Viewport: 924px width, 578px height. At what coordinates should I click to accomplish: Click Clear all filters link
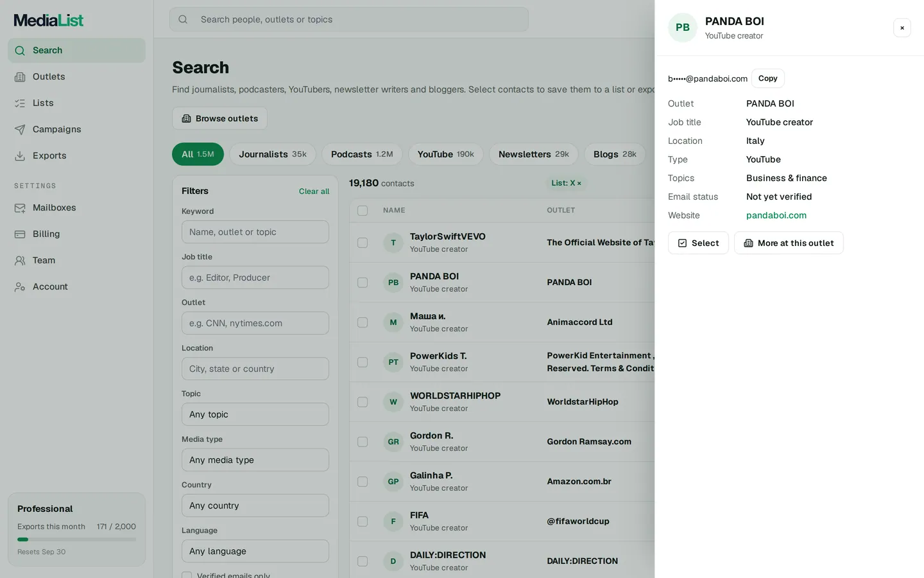pyautogui.click(x=314, y=191)
